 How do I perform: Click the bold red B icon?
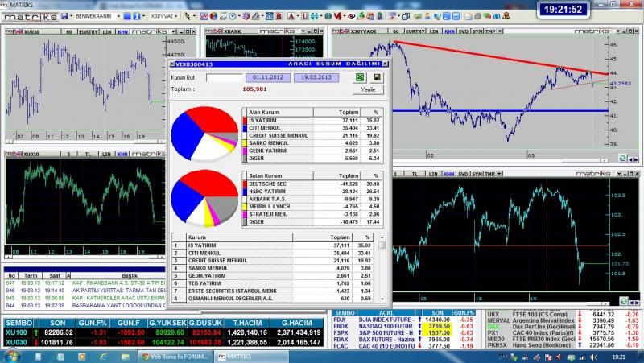(x=279, y=16)
